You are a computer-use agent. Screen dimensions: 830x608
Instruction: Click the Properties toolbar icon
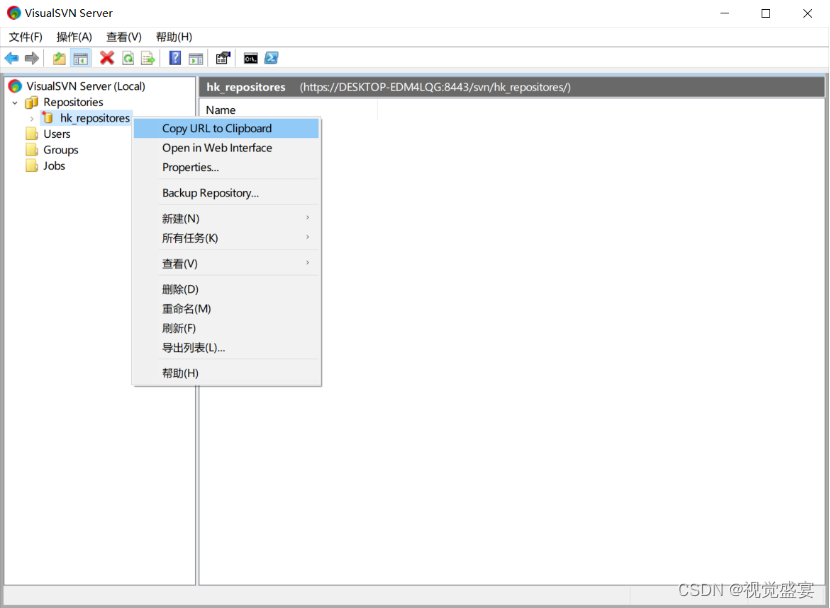(223, 58)
